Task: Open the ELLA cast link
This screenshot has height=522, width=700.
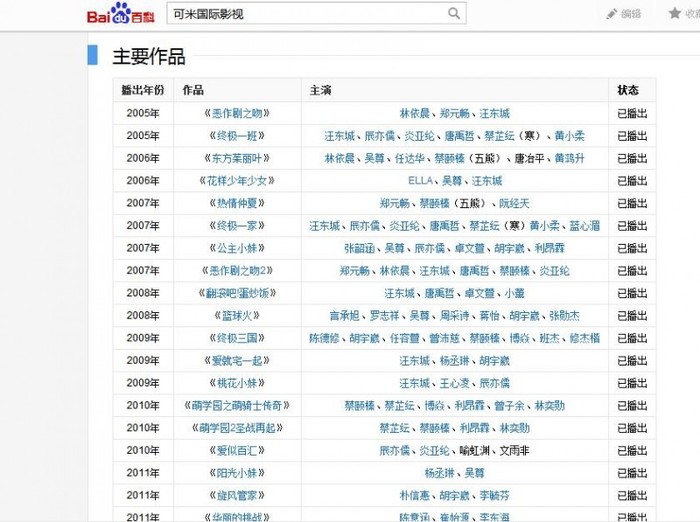Action: [420, 181]
